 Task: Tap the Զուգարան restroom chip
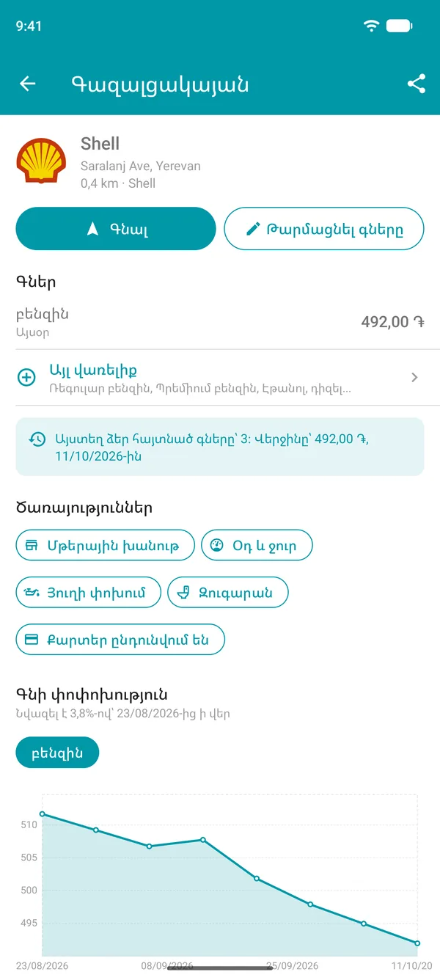(228, 592)
